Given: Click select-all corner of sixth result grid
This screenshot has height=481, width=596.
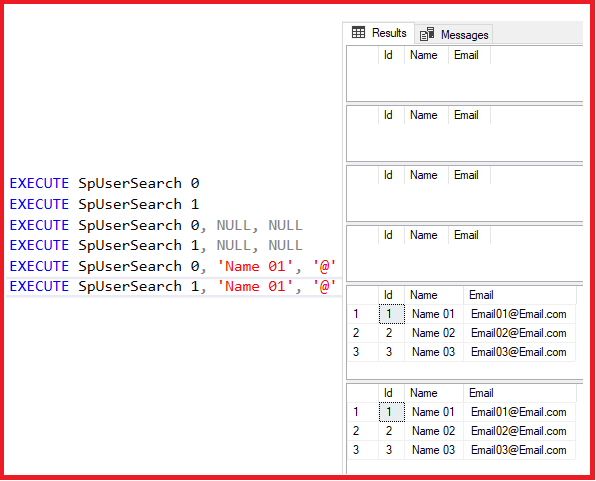Looking at the screenshot, I should pyautogui.click(x=363, y=393).
